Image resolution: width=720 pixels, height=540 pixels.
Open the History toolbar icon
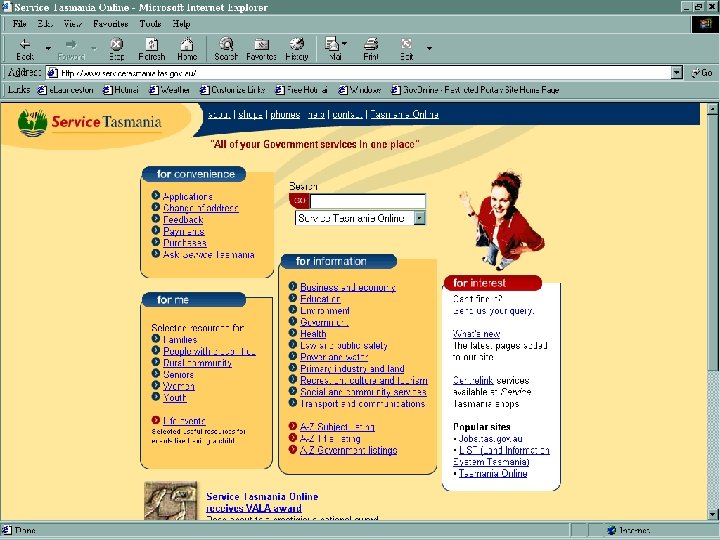(297, 49)
